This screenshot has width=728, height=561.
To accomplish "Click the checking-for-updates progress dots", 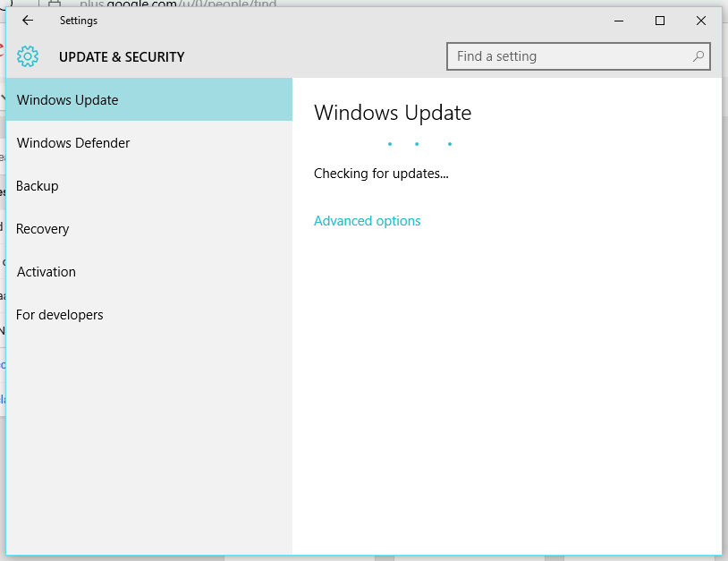I will tap(419, 143).
